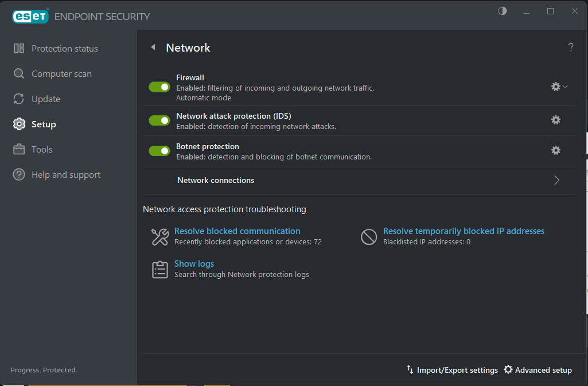This screenshot has height=386, width=588.
Task: Open the Protection status section
Action: [64, 48]
